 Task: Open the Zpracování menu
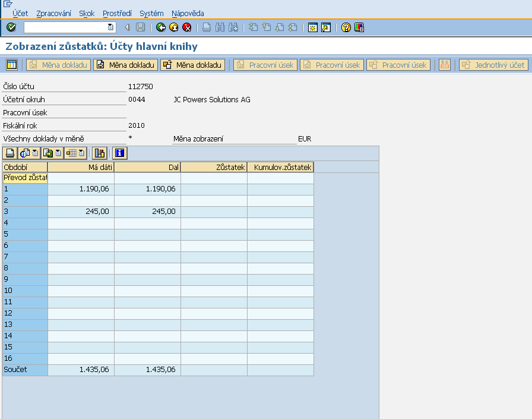[53, 14]
